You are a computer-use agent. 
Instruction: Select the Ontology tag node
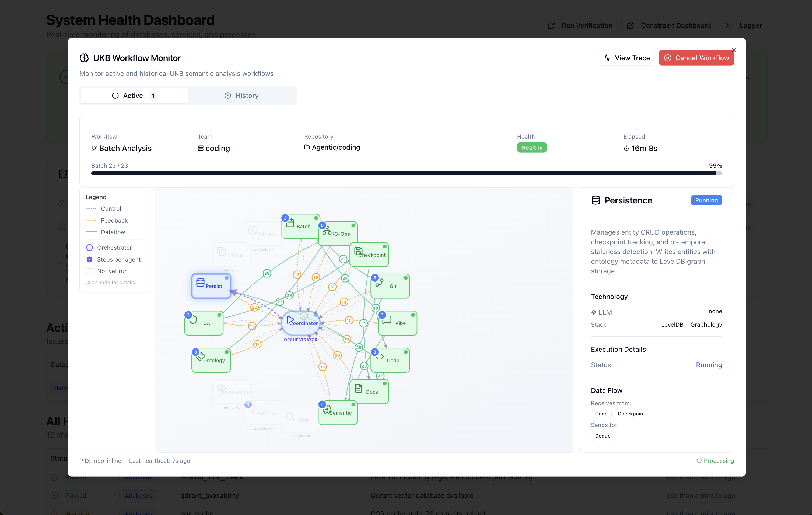click(211, 360)
